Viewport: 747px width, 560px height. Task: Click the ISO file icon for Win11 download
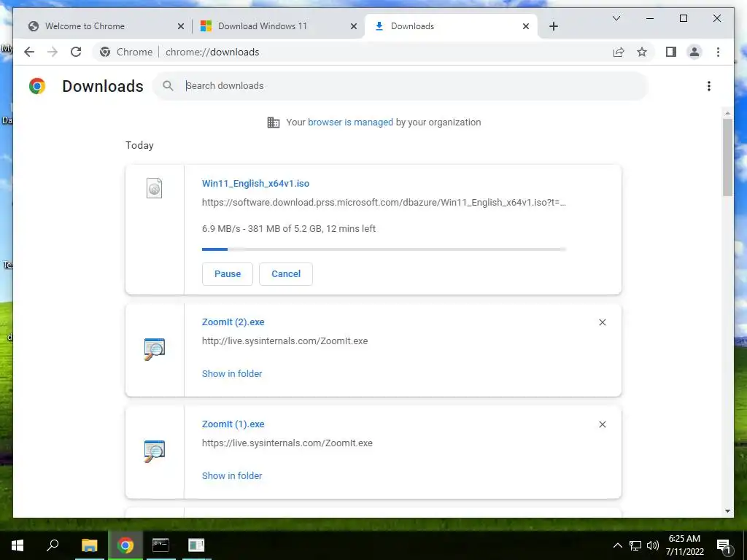pos(154,188)
